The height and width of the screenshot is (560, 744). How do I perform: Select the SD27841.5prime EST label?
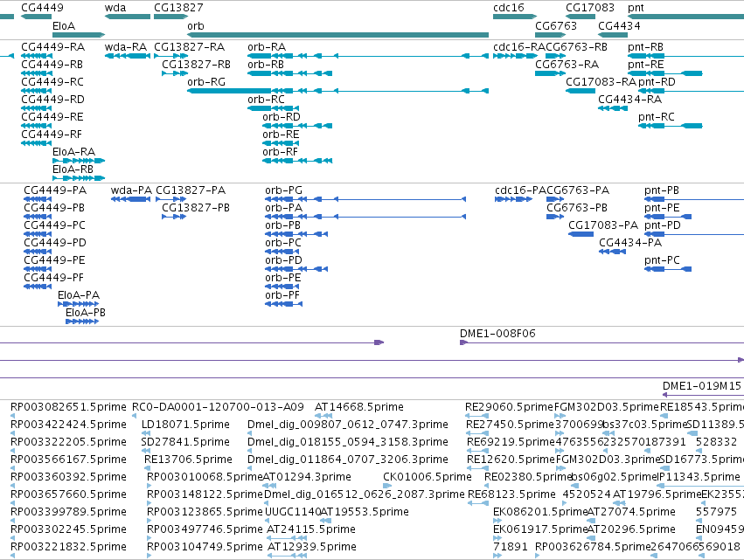tap(185, 442)
